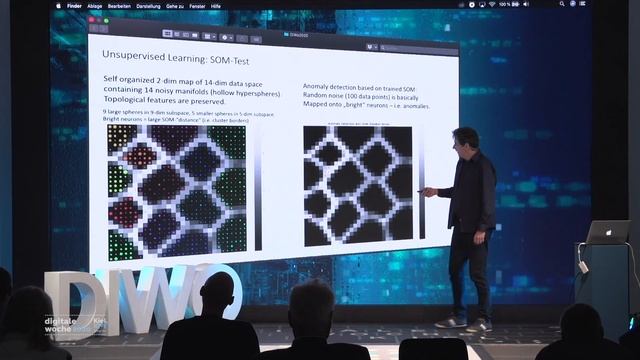
Task: Click text 'Anomaly detection based on trained SOM'
Action: [x=359, y=87]
